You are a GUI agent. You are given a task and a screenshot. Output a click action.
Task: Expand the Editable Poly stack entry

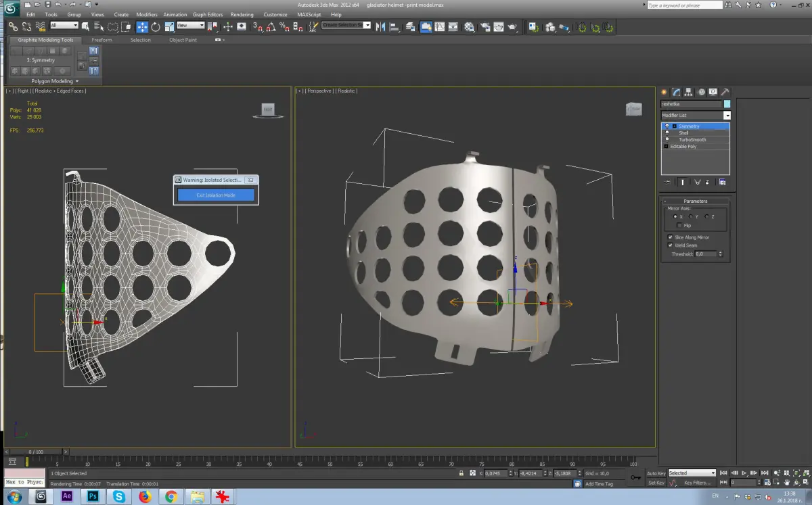pyautogui.click(x=667, y=146)
